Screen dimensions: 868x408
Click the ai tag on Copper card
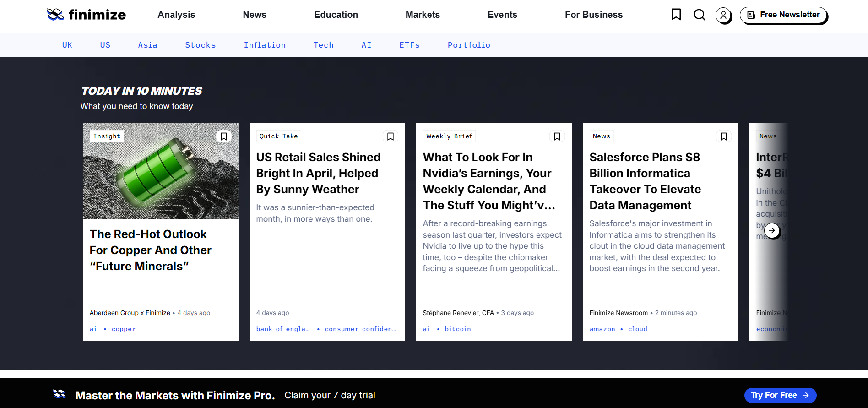[93, 329]
